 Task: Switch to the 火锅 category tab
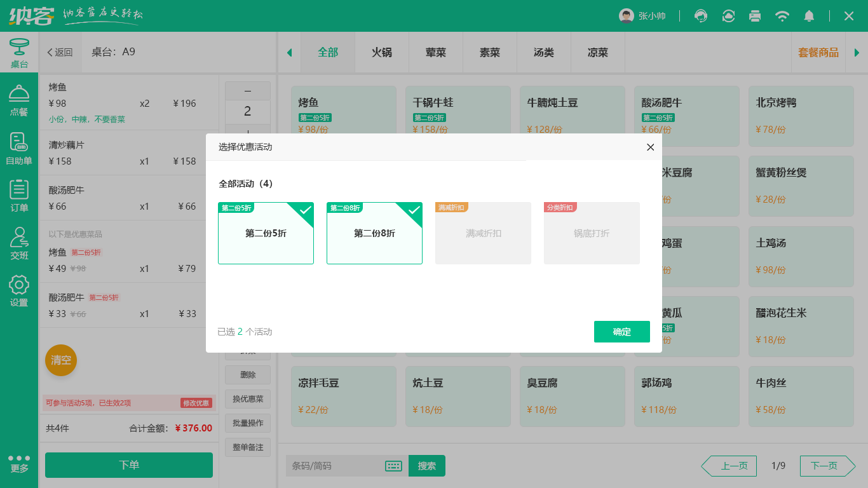pyautogui.click(x=381, y=51)
